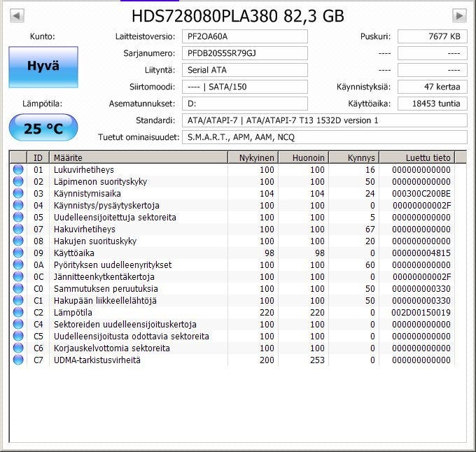Screen dimensions: 476x452
Task: Select the Käynnistymisaika attribute name
Action: [x=87, y=193]
